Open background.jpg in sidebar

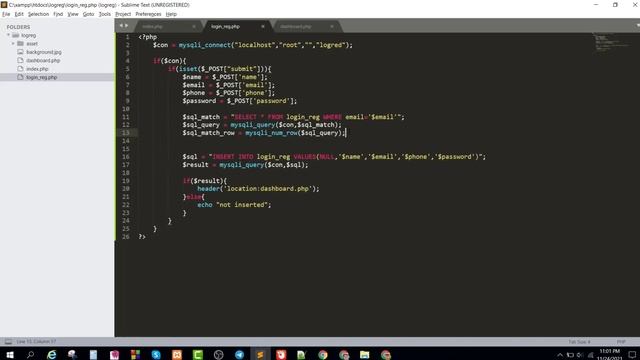click(44, 52)
